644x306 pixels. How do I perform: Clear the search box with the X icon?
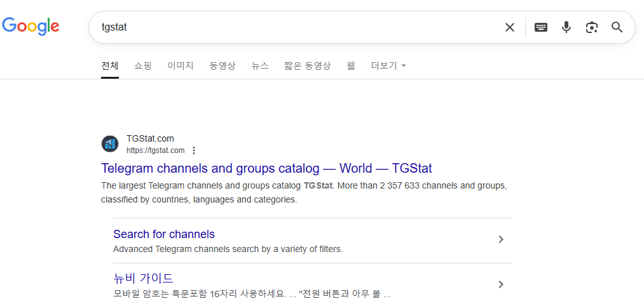coord(509,27)
